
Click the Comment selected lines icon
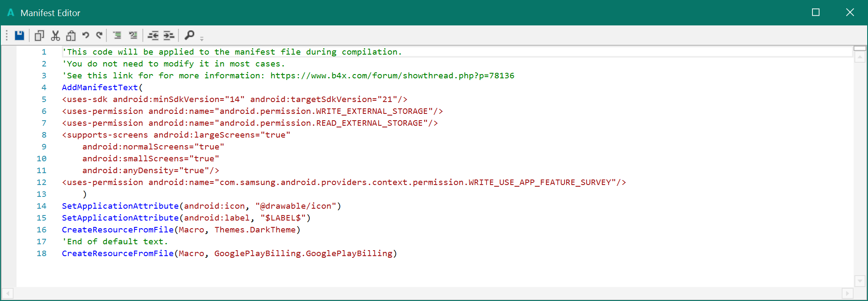click(x=117, y=36)
